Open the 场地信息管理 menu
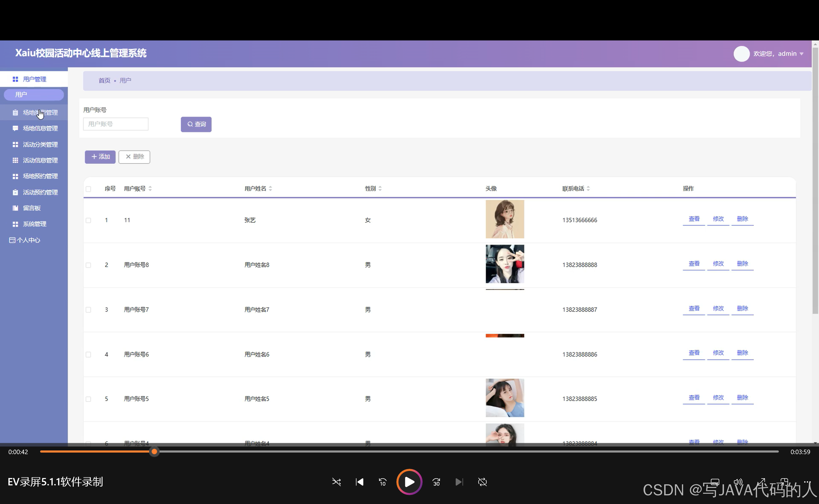819x504 pixels. coord(34,128)
